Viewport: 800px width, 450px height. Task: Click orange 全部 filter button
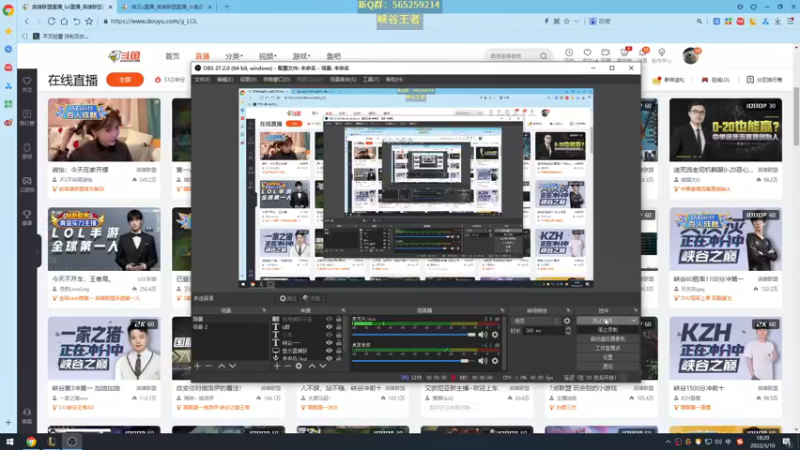(125, 80)
